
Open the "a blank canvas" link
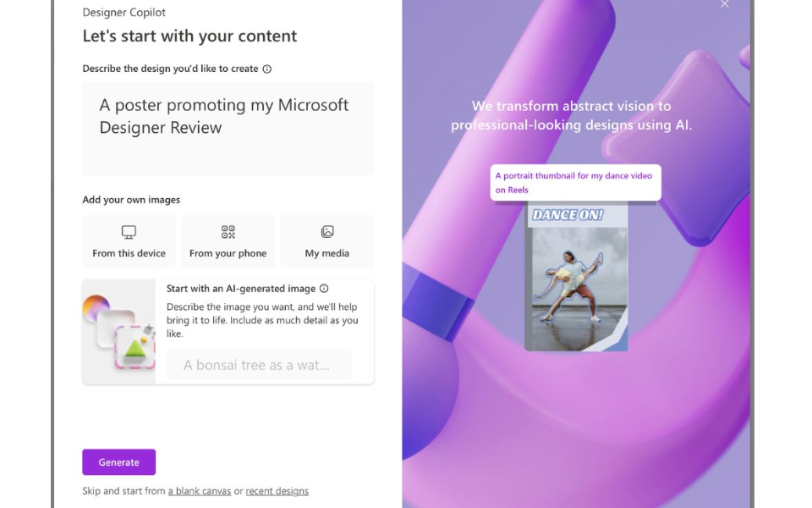click(x=200, y=491)
